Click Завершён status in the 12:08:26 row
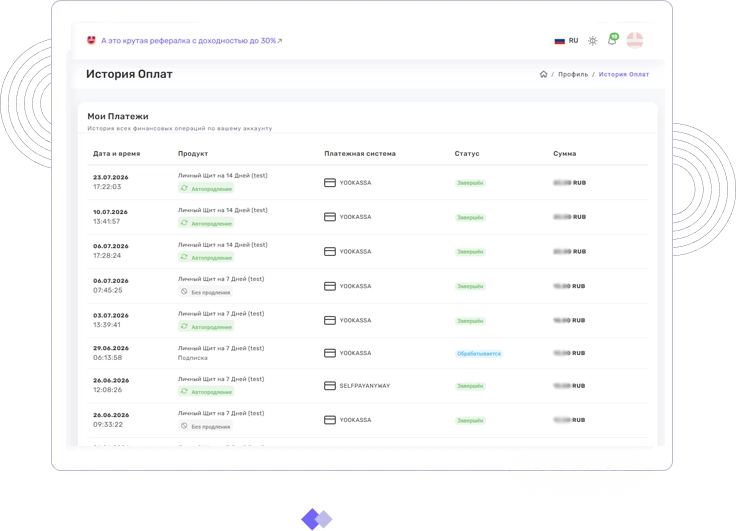 point(470,386)
